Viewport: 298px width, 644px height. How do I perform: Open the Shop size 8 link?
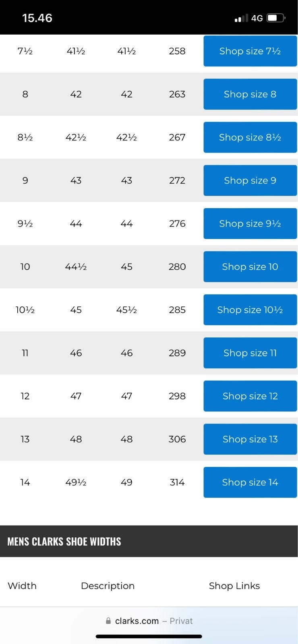(250, 94)
